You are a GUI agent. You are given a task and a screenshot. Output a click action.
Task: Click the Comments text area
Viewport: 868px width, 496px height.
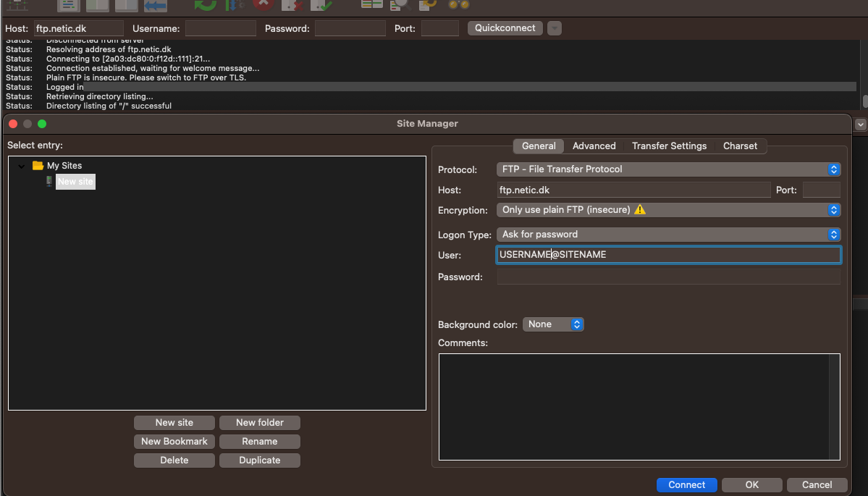point(639,407)
